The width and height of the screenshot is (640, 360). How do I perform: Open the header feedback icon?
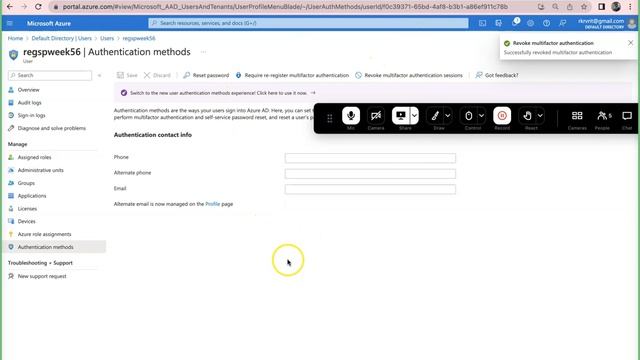click(562, 23)
